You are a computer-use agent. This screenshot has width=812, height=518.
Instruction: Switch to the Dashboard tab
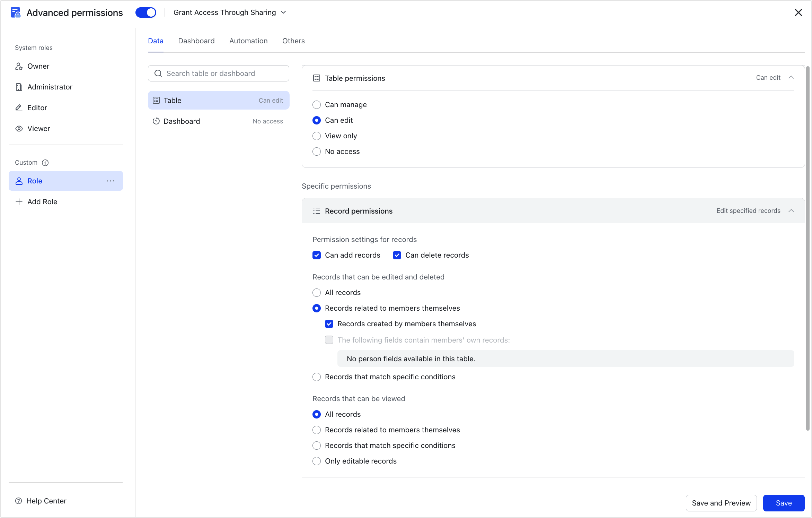(196, 41)
